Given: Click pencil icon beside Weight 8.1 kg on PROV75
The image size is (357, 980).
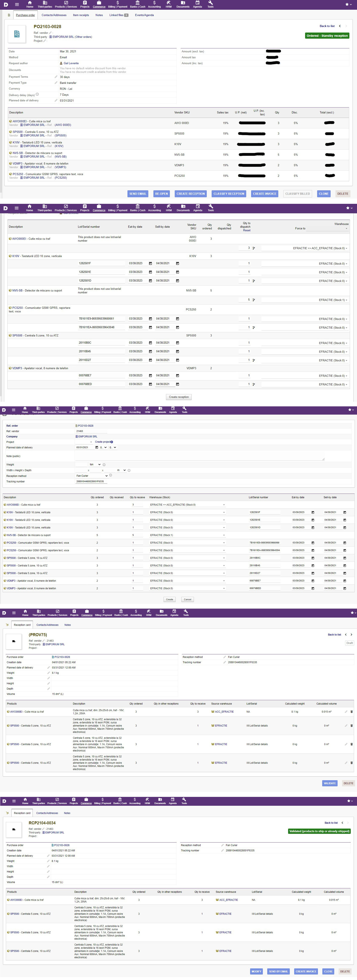Looking at the screenshot, I should (48, 673).
